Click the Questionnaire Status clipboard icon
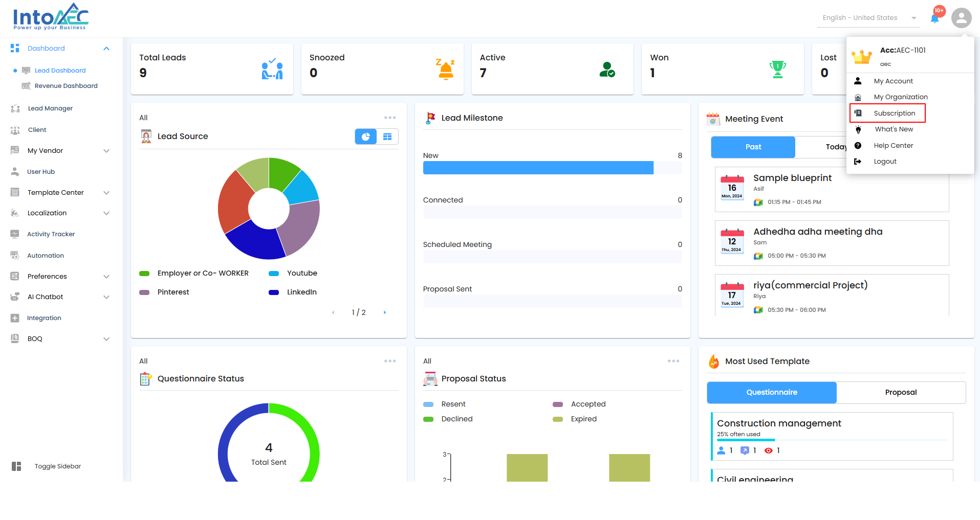 coord(146,379)
